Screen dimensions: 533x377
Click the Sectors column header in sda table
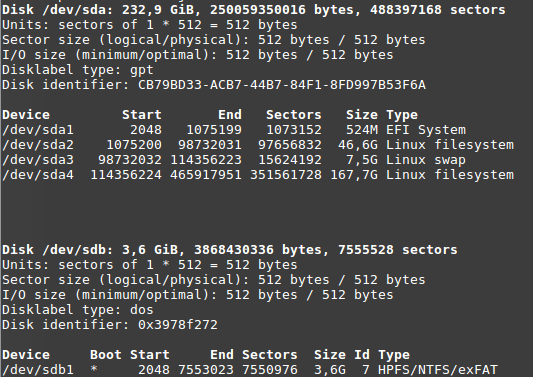[294, 115]
